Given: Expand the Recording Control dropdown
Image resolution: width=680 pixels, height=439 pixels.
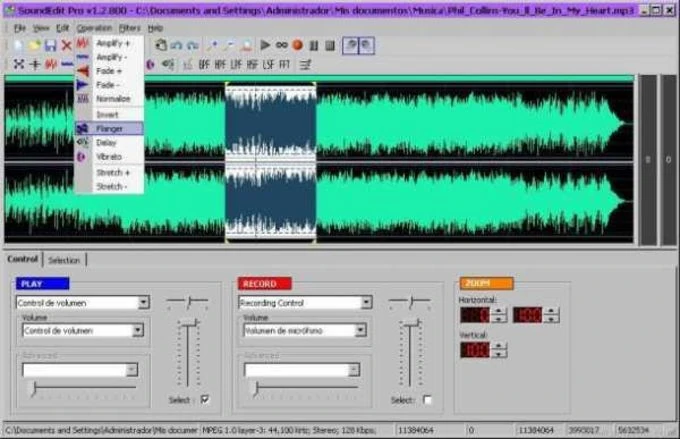Looking at the screenshot, I should tap(366, 302).
